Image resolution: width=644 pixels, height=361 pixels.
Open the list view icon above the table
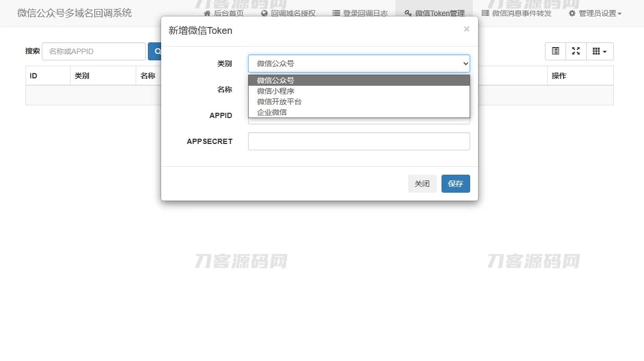point(555,51)
